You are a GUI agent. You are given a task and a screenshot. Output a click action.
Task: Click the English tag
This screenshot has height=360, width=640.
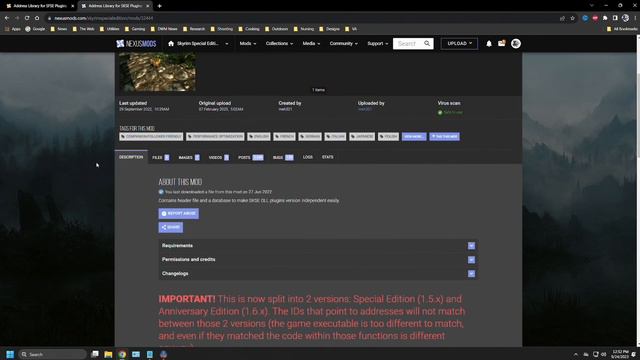coord(259,136)
